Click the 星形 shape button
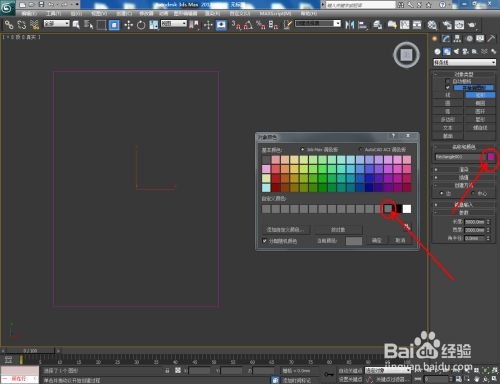 tap(480, 119)
